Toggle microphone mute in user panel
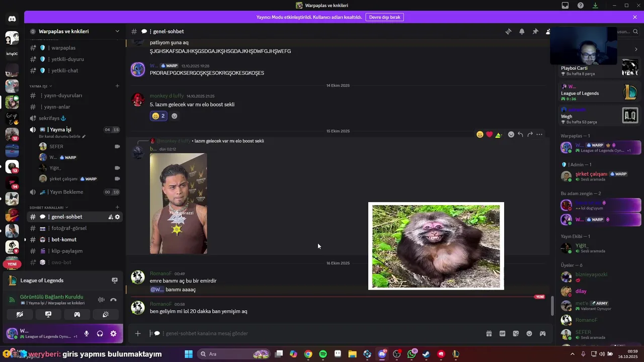Image resolution: width=644 pixels, height=362 pixels. [87, 333]
